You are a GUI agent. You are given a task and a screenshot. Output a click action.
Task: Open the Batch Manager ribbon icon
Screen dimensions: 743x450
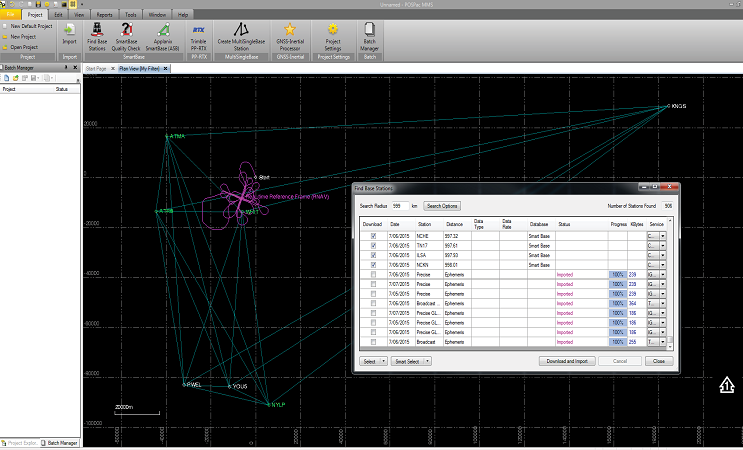point(370,36)
